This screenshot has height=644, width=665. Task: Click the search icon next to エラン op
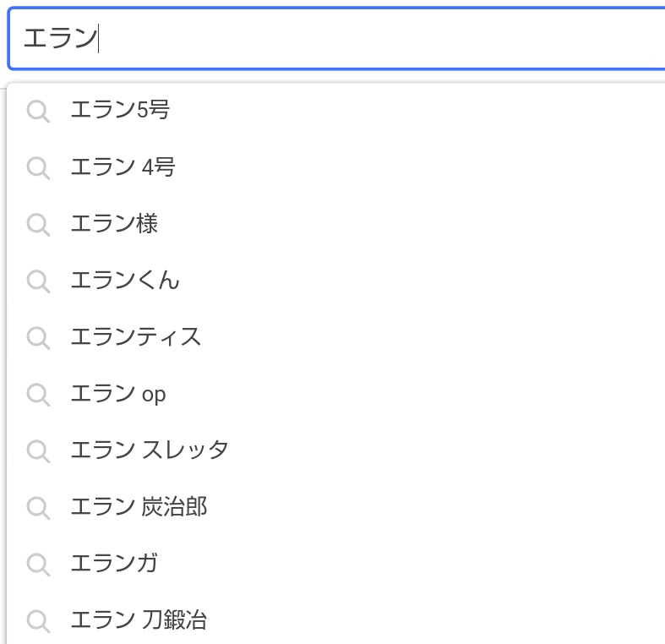click(38, 395)
